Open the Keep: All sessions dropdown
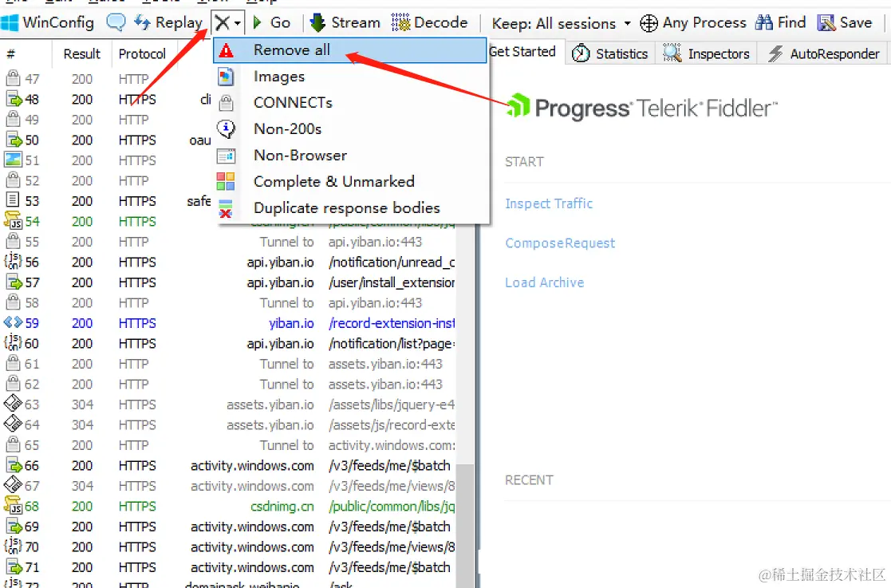Screen dimensions: 891x588 (562, 23)
